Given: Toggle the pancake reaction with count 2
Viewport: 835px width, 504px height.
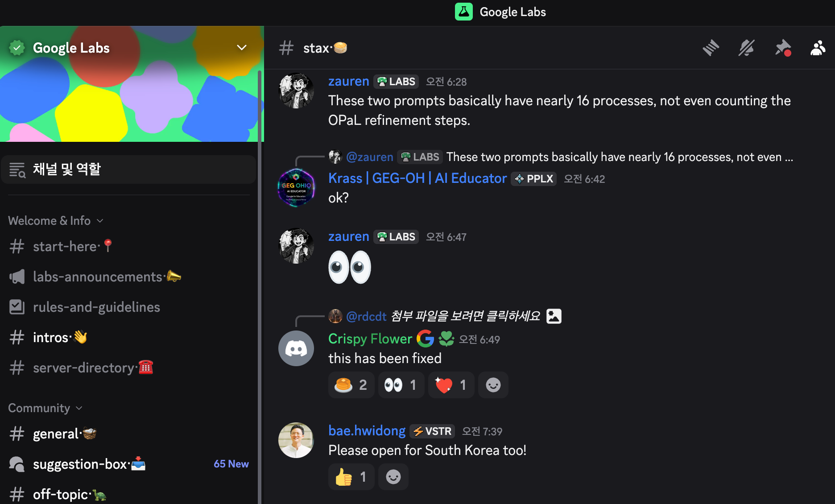Looking at the screenshot, I should point(351,385).
